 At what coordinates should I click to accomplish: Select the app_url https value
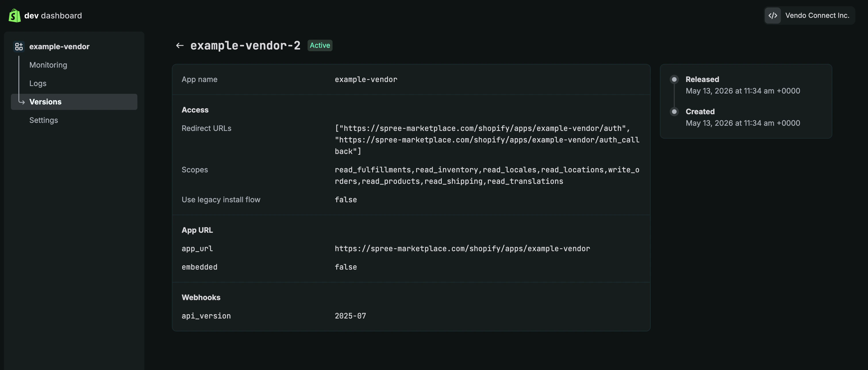click(462, 249)
